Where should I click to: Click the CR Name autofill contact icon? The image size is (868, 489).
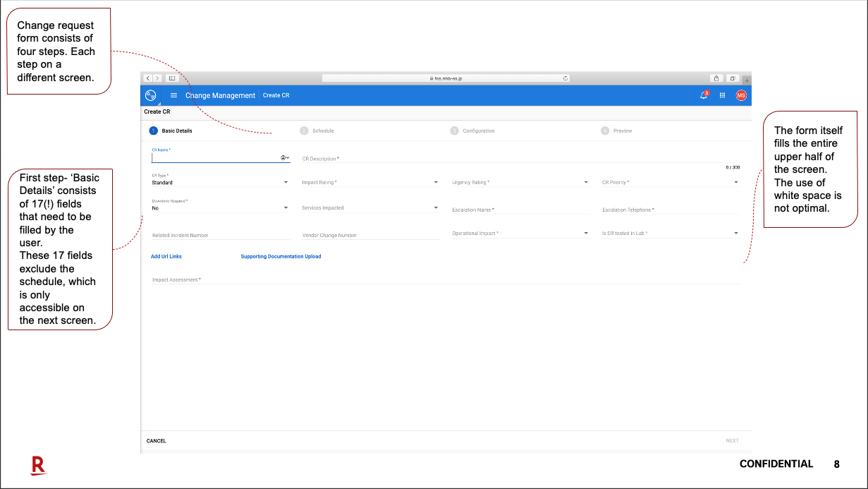coord(283,157)
